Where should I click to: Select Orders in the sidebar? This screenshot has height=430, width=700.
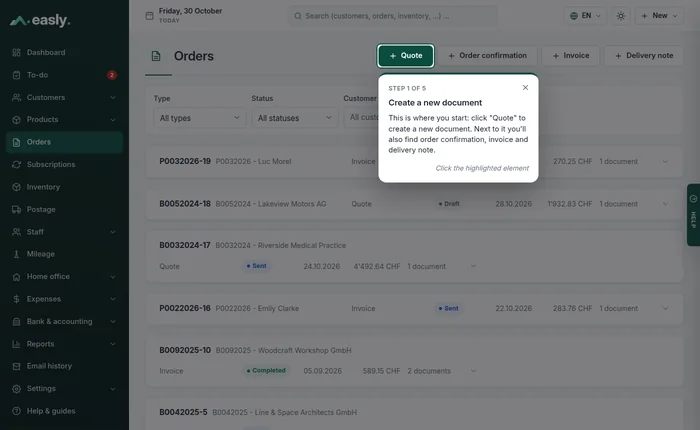point(65,142)
